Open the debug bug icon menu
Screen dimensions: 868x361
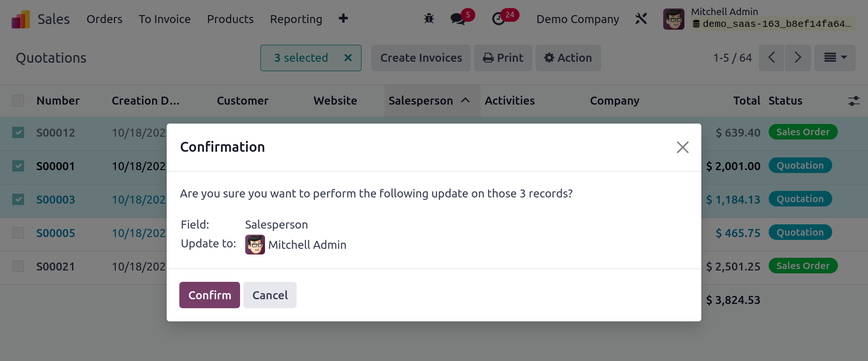[x=429, y=19]
